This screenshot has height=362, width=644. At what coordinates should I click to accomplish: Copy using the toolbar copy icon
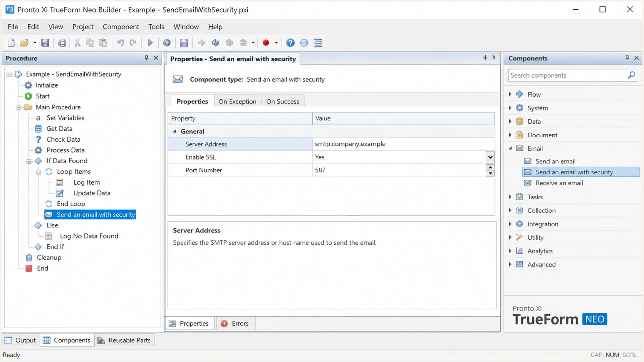90,43
